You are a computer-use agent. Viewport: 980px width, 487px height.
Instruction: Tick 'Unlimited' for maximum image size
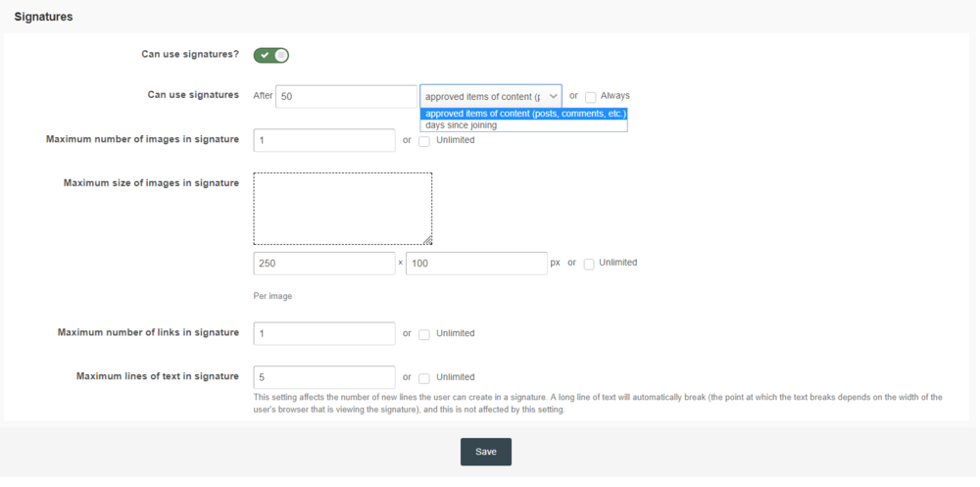589,264
